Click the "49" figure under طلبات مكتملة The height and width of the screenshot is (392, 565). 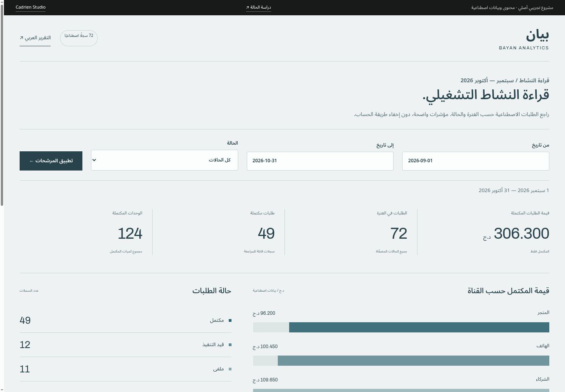(x=266, y=234)
